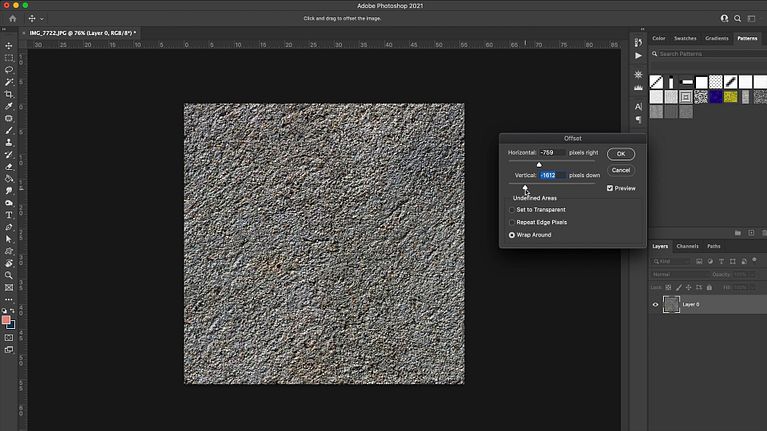Click the Horizontal offset slider handle
This screenshot has width=767, height=431.
pos(539,164)
